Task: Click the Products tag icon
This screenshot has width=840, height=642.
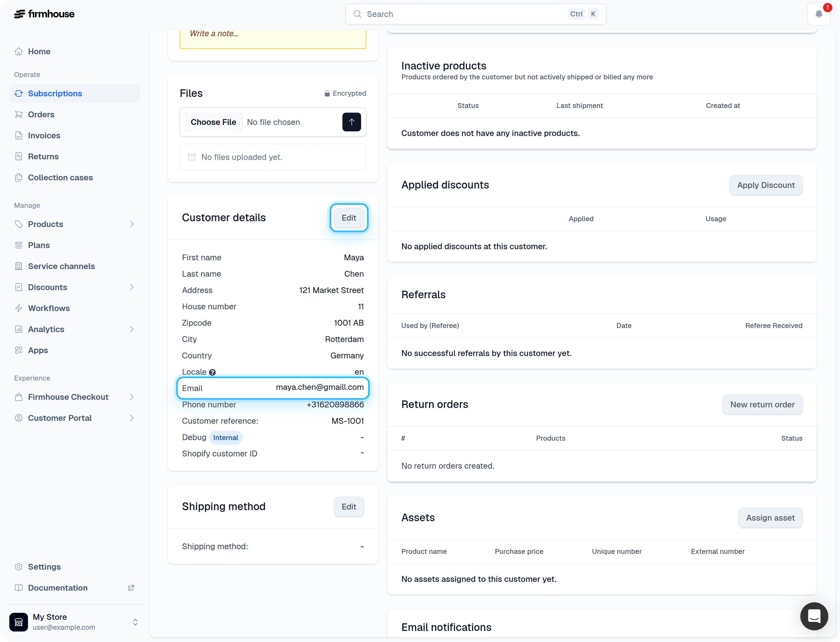Action: point(19,224)
